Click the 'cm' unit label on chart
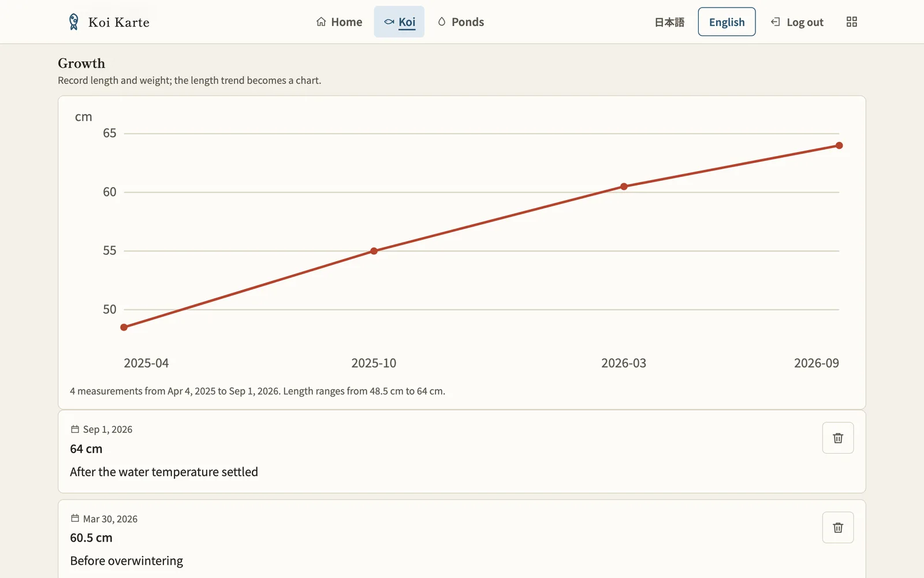The width and height of the screenshot is (924, 578). click(x=83, y=117)
